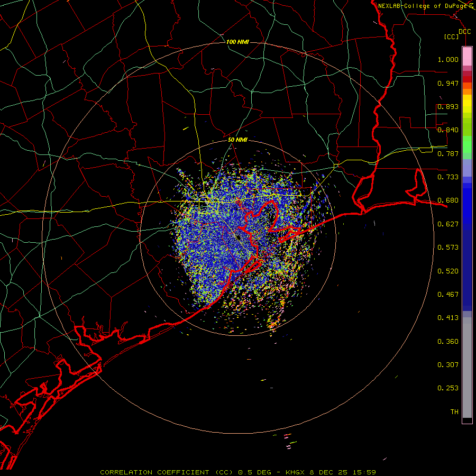
Task: Click the 0.680 scale value
Action: (x=448, y=200)
